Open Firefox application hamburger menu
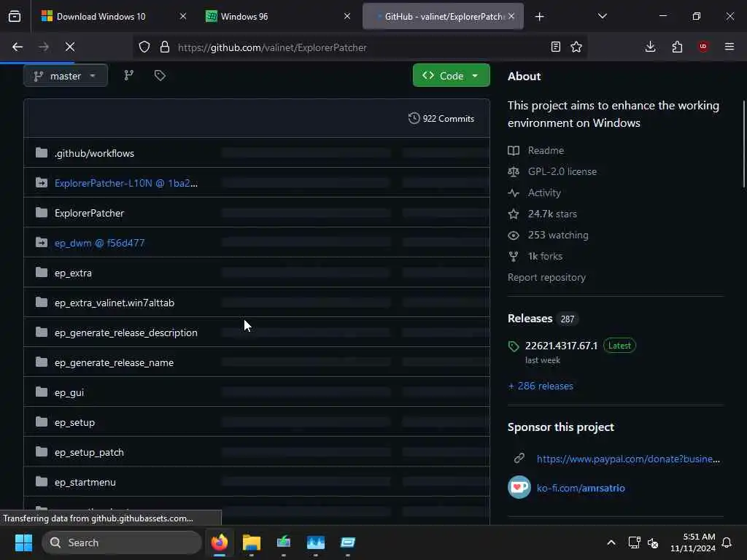This screenshot has height=560, width=747. pos(729,47)
